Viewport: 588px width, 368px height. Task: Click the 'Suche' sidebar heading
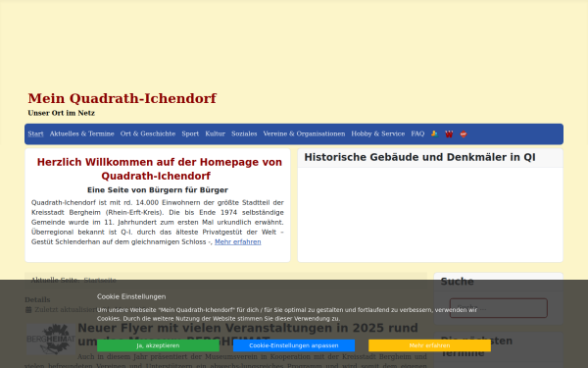coord(457,282)
